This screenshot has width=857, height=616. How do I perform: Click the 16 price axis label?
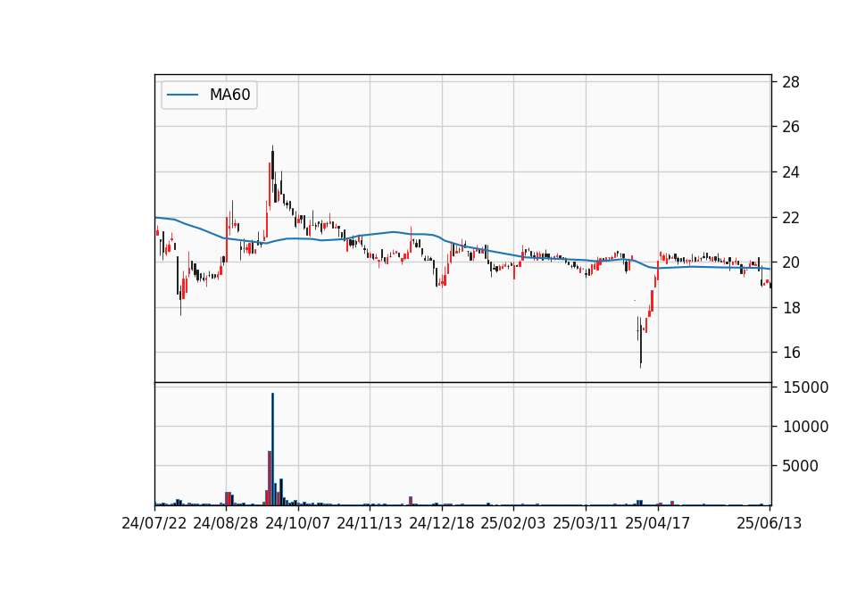791,353
